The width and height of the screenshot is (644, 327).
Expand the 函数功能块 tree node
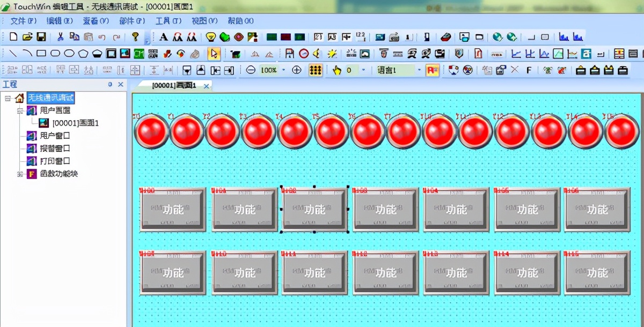[x=20, y=174]
